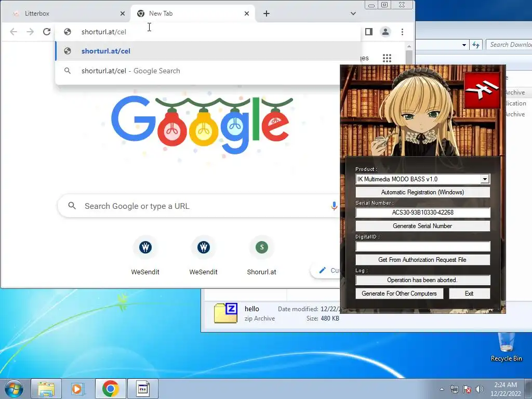Image resolution: width=532 pixels, height=399 pixels.
Task: Open Chrome three-dot menu
Action: (x=403, y=32)
